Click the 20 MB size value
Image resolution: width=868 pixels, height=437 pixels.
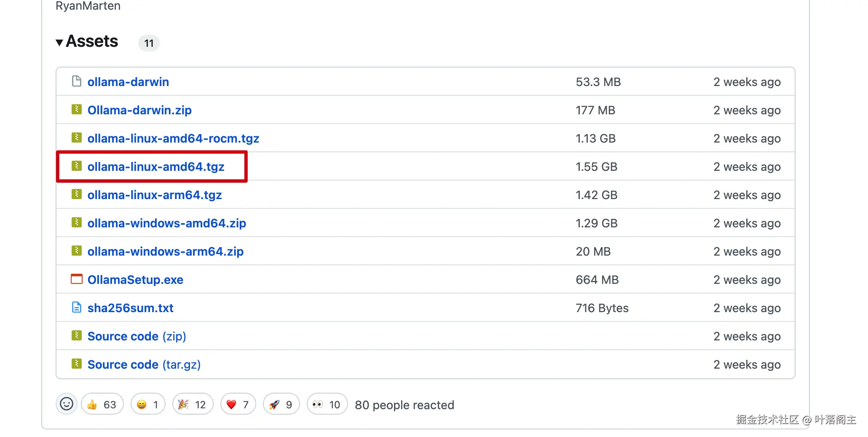[593, 251]
